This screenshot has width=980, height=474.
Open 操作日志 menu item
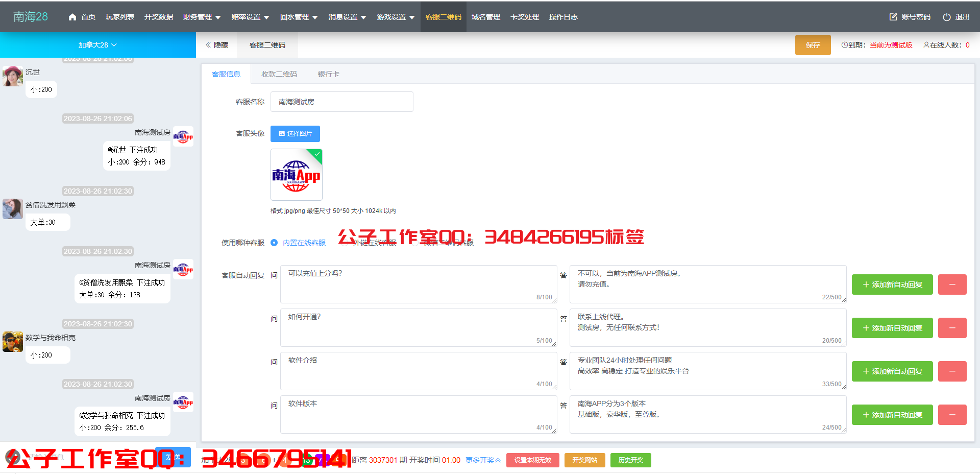(563, 17)
